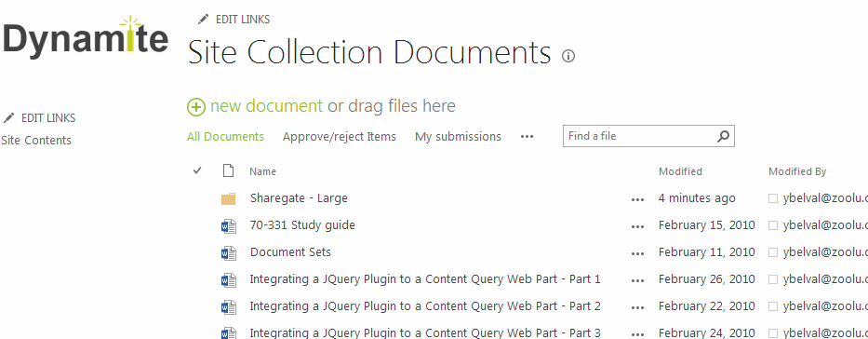Click Word icon for JQuery Plugin Part 2
This screenshot has height=339, width=868.
pyautogui.click(x=229, y=307)
